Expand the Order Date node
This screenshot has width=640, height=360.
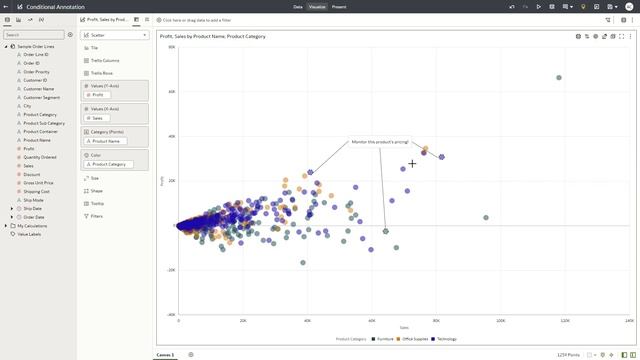click(x=12, y=217)
